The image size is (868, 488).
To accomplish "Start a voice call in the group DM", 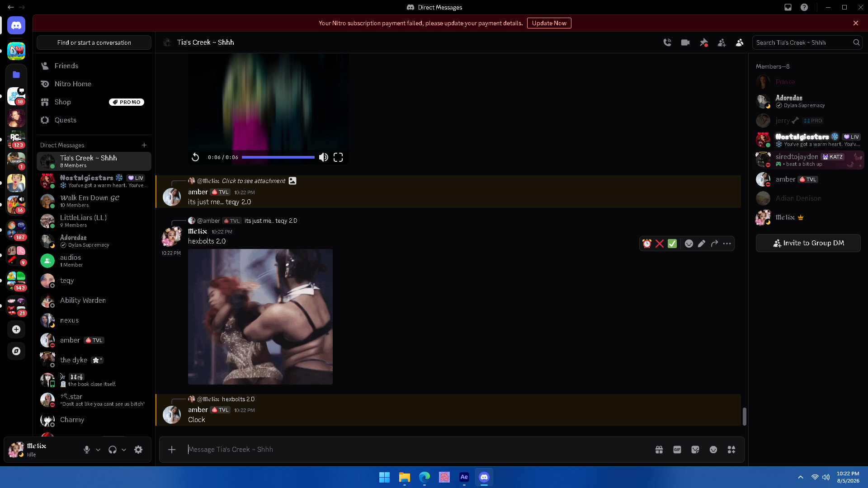I will [x=667, y=42].
